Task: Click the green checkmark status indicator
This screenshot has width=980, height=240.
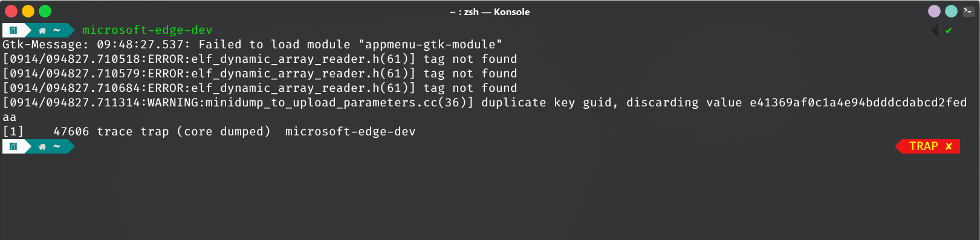Action: (x=949, y=30)
